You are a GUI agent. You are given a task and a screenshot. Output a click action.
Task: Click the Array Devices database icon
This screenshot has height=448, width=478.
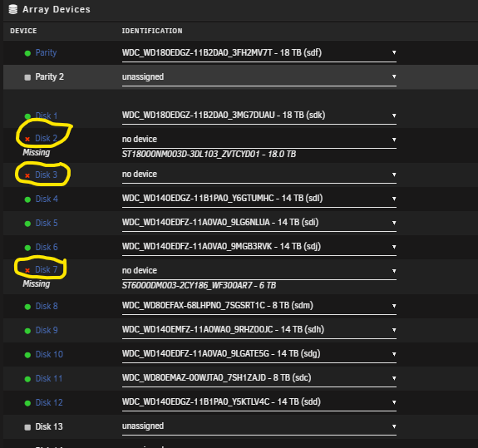click(x=12, y=9)
